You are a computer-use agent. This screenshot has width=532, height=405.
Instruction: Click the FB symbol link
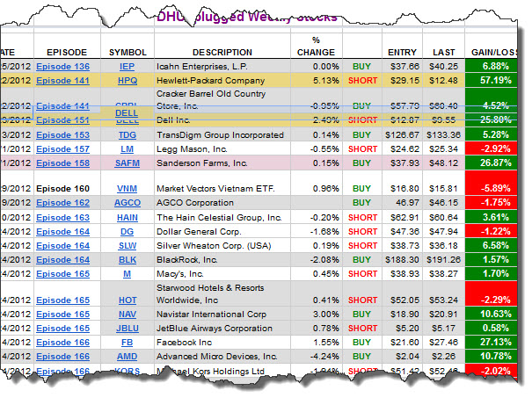(x=127, y=343)
